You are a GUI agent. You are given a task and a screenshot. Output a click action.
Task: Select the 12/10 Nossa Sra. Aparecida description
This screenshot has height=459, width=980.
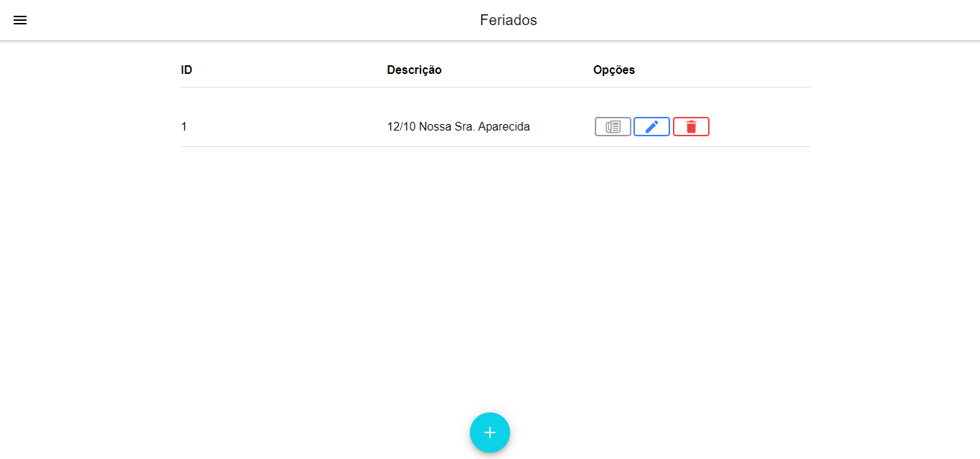pos(458,127)
